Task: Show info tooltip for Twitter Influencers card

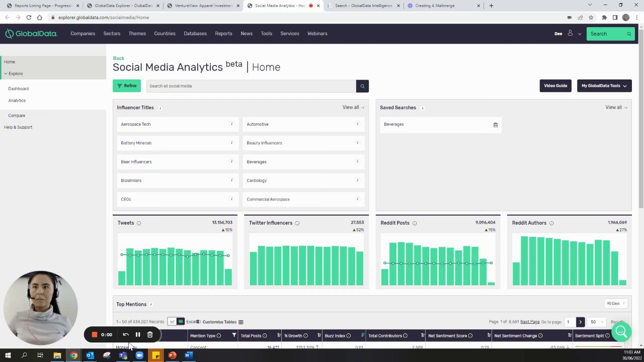Action: click(x=297, y=223)
